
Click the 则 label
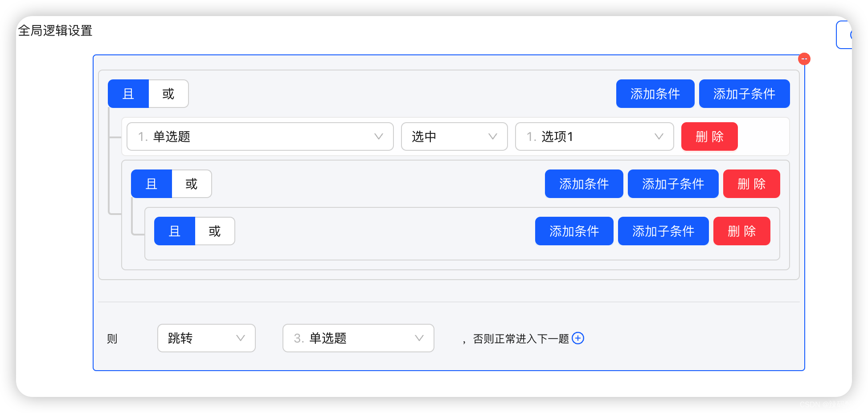(112, 339)
